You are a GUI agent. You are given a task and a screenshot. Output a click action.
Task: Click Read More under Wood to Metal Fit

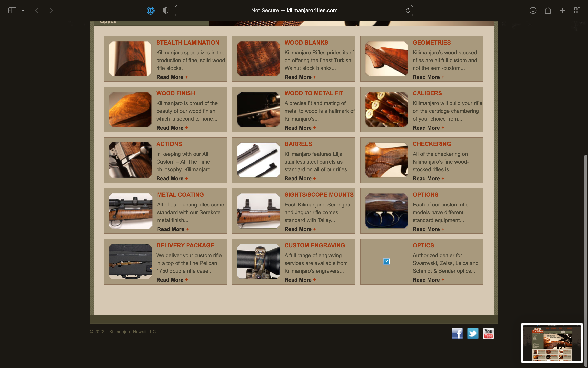(x=300, y=128)
